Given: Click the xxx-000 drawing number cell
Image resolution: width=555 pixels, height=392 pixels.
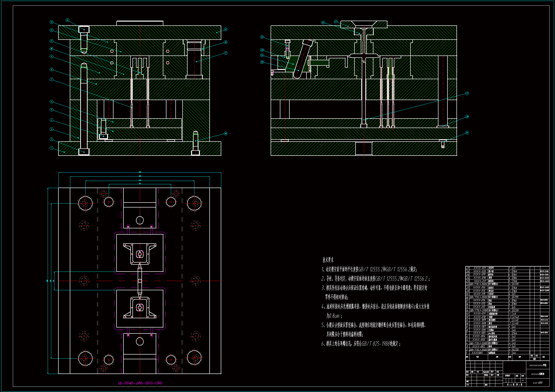Looking at the screenshot, I should [537, 383].
